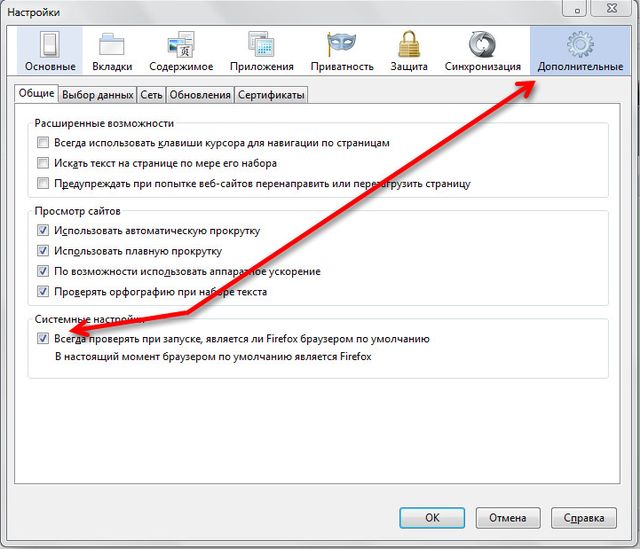Uncheck 'По возможности использовать аппаратное ускорение'
Screen dimensions: 640x549
point(43,271)
